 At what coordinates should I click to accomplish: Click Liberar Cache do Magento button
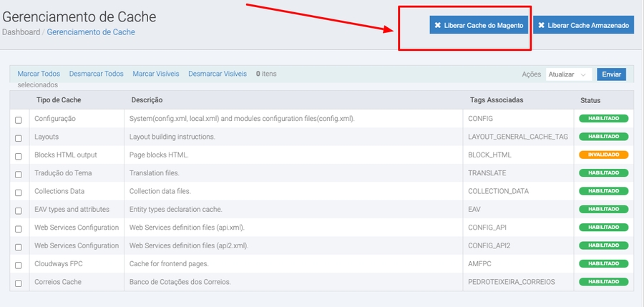click(479, 25)
